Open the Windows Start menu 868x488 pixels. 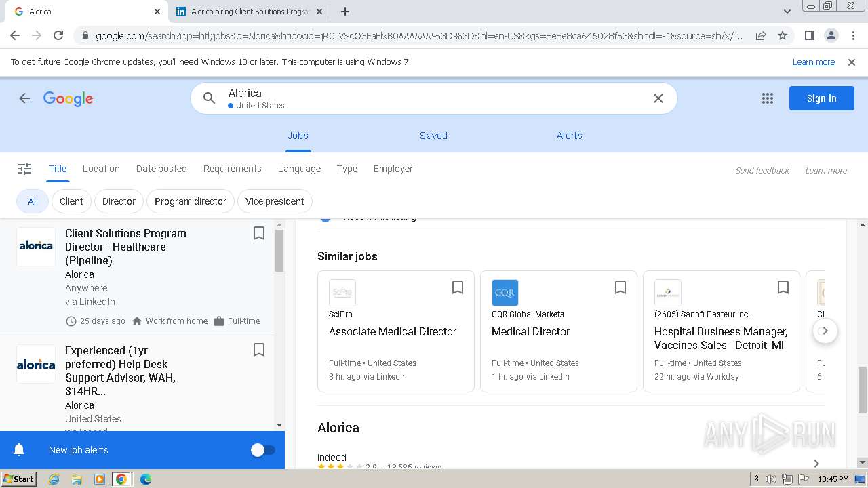tap(18, 479)
